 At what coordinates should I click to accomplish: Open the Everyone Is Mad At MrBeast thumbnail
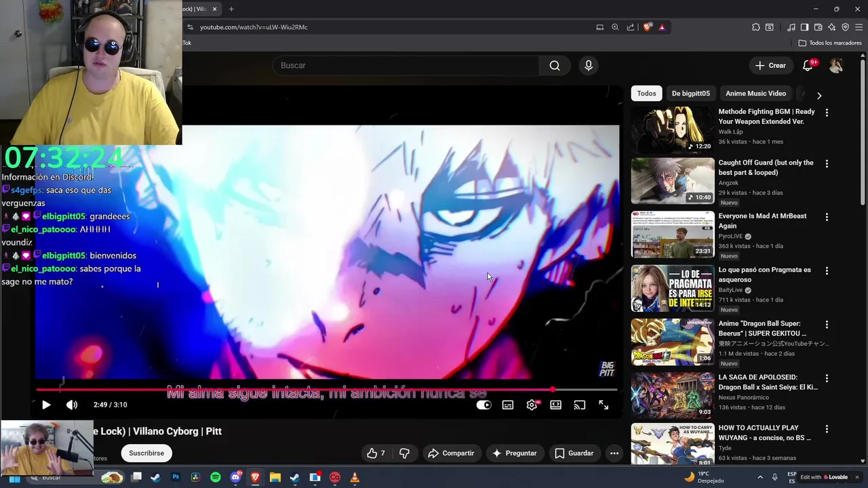point(673,234)
